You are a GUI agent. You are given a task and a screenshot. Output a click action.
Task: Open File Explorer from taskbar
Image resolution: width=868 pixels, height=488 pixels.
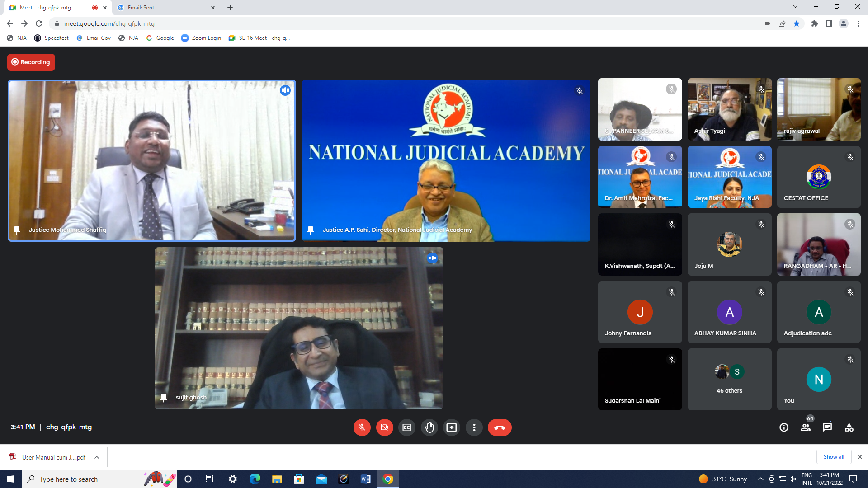pyautogui.click(x=277, y=479)
